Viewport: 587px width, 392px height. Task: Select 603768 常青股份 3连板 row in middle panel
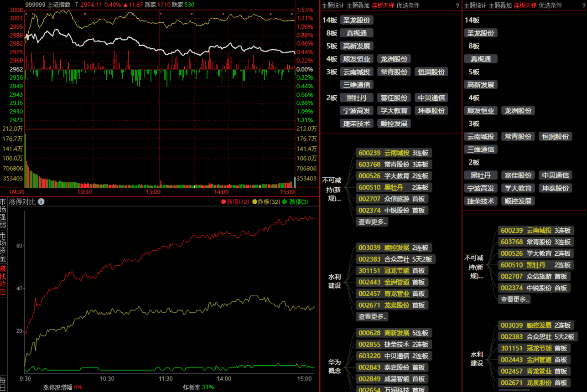394,164
